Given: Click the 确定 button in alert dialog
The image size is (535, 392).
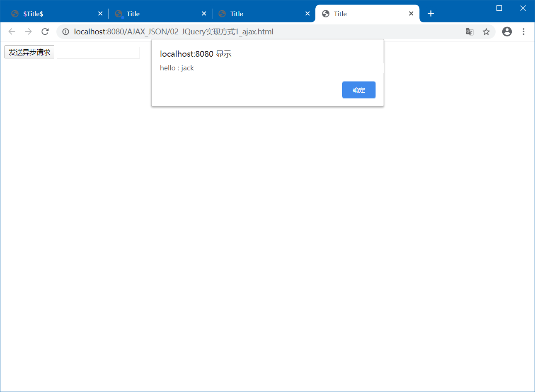Looking at the screenshot, I should 358,90.
